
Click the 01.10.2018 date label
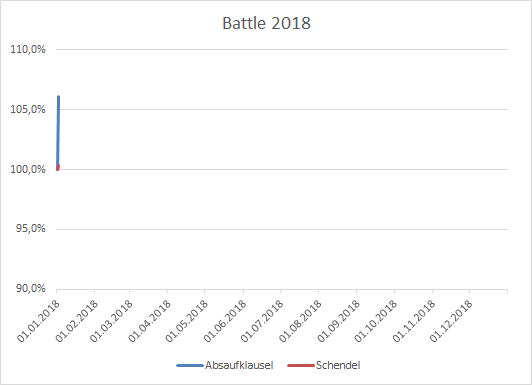tap(376, 321)
